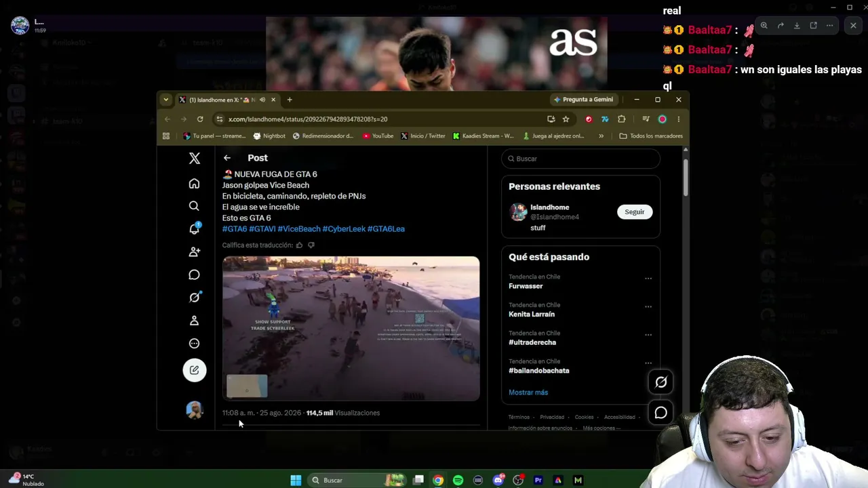Click install app icon in address bar
Screen dimensions: 868x488
coord(551,119)
